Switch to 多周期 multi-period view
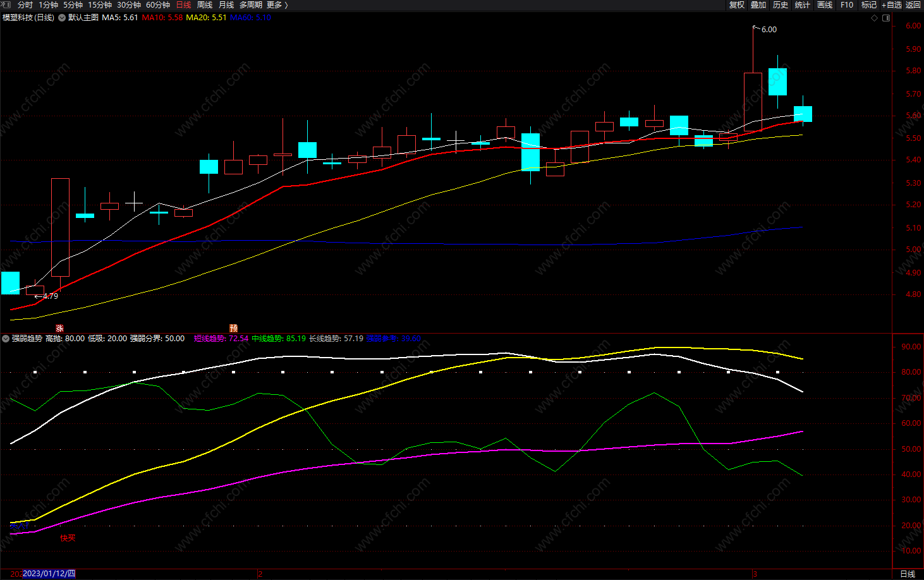The image size is (924, 580). click(x=250, y=5)
